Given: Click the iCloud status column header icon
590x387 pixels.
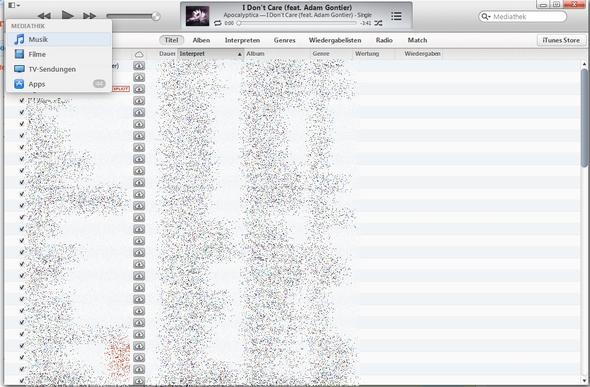Looking at the screenshot, I should tap(139, 55).
